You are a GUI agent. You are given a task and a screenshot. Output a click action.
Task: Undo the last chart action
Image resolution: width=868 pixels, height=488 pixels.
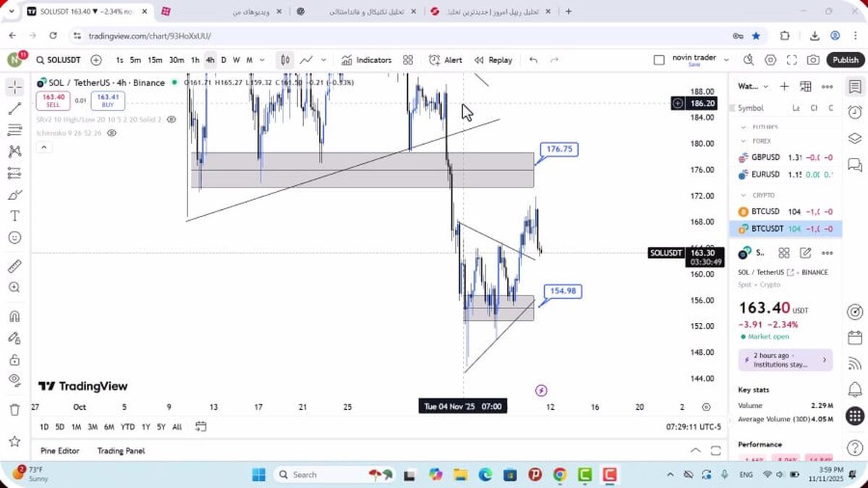pos(533,60)
